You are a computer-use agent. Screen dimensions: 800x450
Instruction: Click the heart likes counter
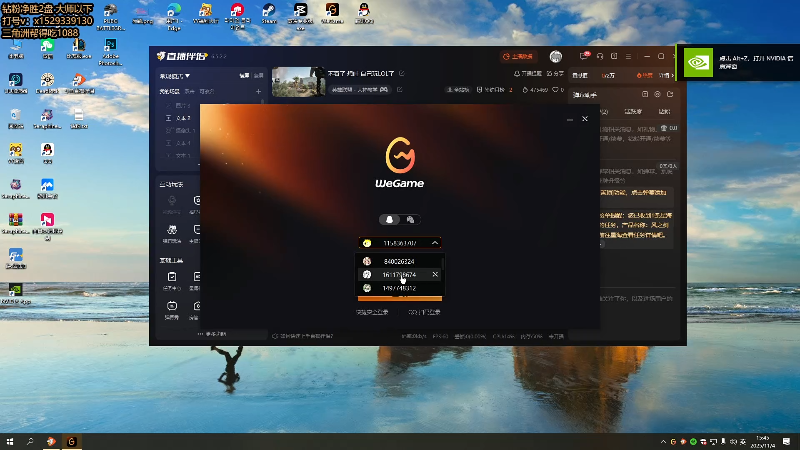point(558,90)
